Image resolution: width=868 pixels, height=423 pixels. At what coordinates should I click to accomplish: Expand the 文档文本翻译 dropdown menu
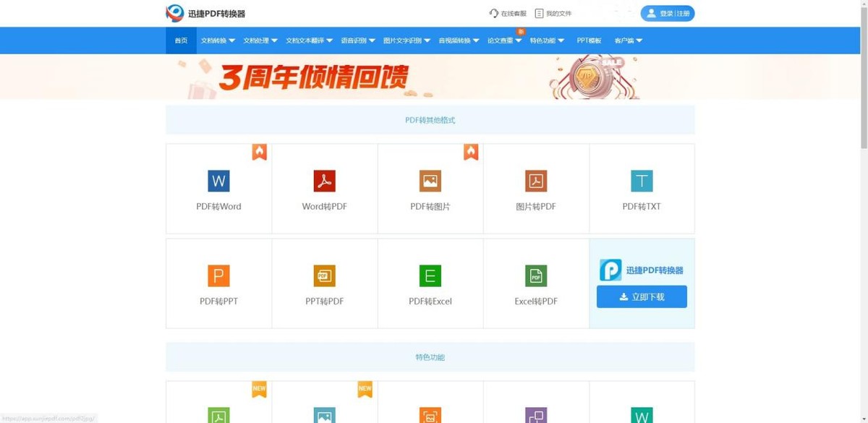310,40
